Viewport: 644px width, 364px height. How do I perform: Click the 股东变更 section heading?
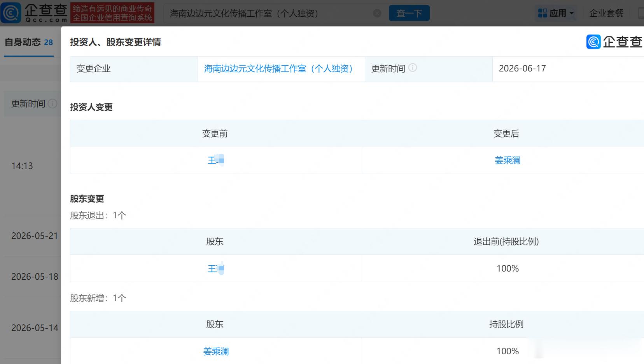[87, 199]
